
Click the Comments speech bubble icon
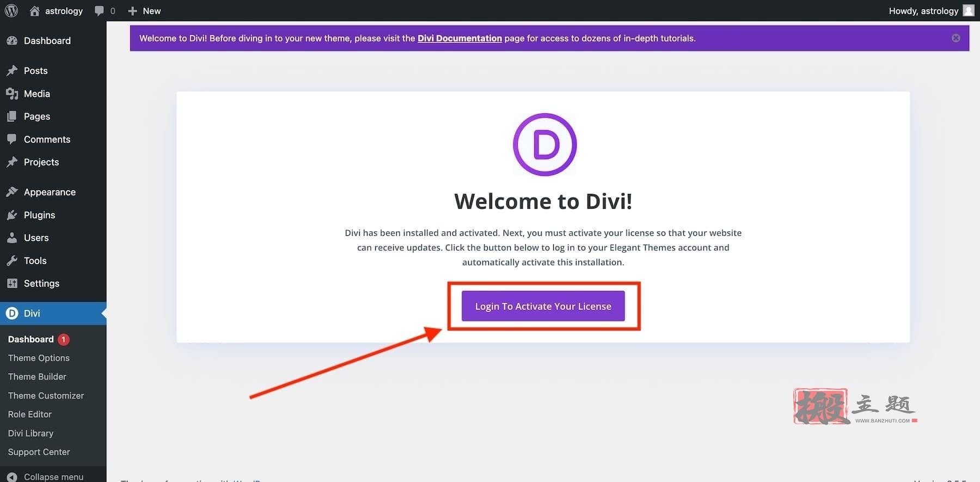pyautogui.click(x=12, y=139)
